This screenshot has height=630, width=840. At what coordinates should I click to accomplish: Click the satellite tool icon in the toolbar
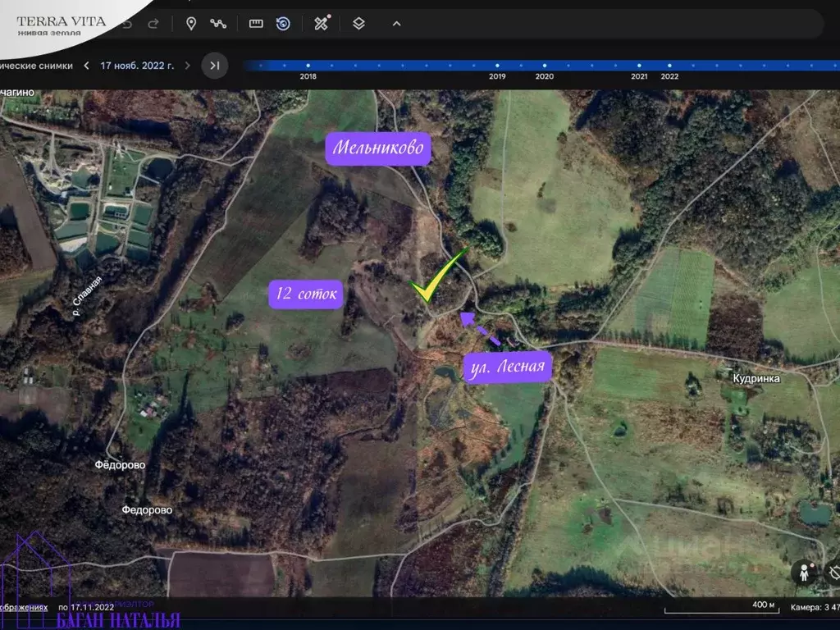click(x=322, y=23)
